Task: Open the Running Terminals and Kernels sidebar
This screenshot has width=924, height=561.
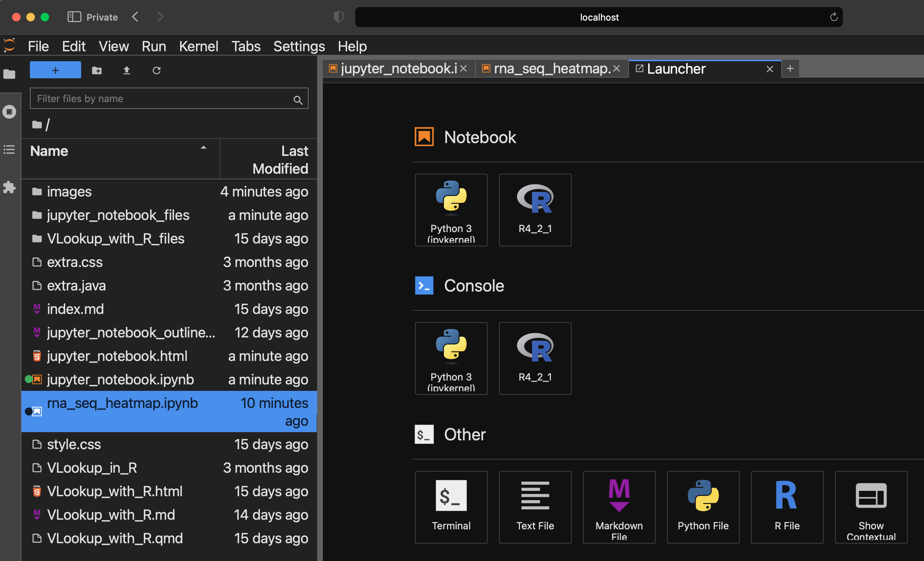Action: (9, 112)
